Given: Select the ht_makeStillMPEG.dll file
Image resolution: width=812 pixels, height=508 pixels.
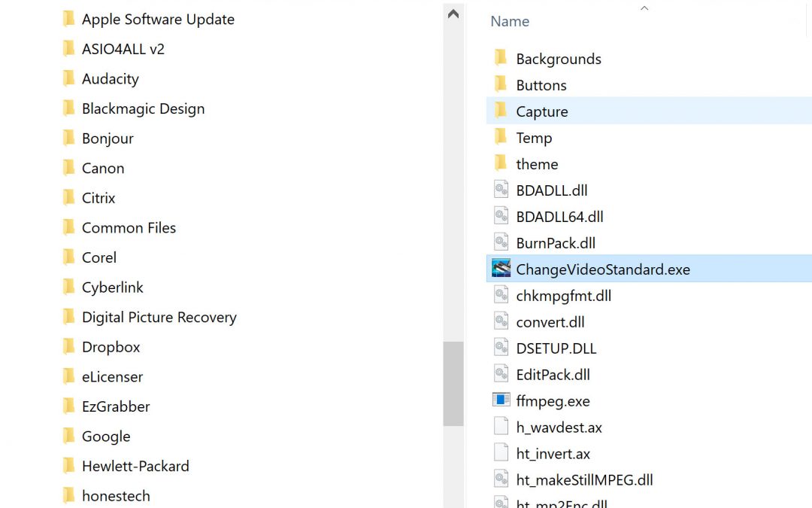Looking at the screenshot, I should coord(584,479).
